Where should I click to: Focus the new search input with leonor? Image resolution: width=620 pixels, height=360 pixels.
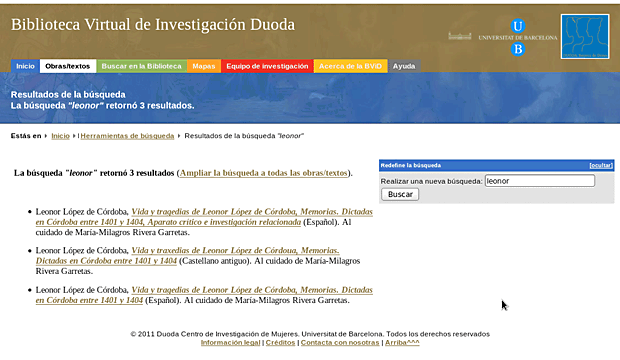[x=540, y=181]
